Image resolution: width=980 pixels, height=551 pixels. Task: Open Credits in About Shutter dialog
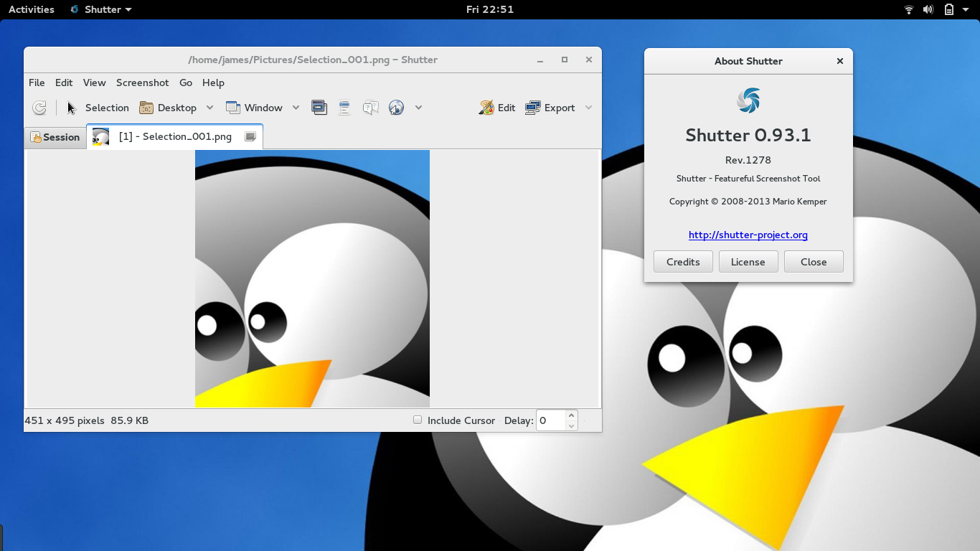click(x=683, y=262)
